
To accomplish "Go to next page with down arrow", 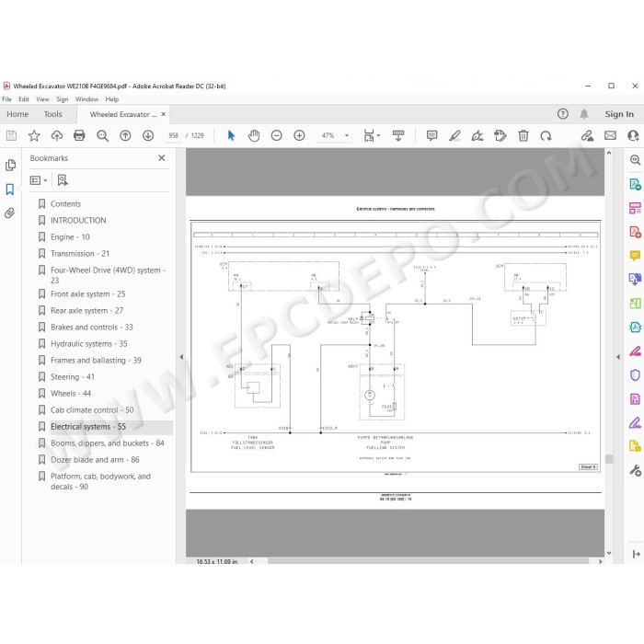I will [x=148, y=135].
